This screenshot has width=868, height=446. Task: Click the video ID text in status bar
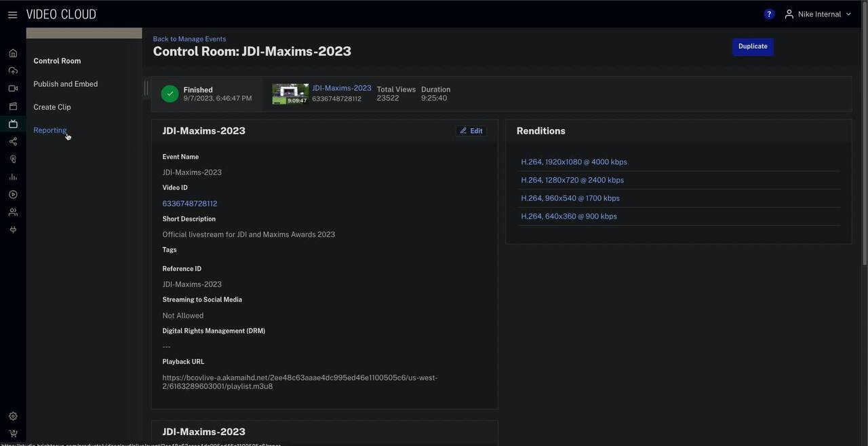[x=336, y=99]
